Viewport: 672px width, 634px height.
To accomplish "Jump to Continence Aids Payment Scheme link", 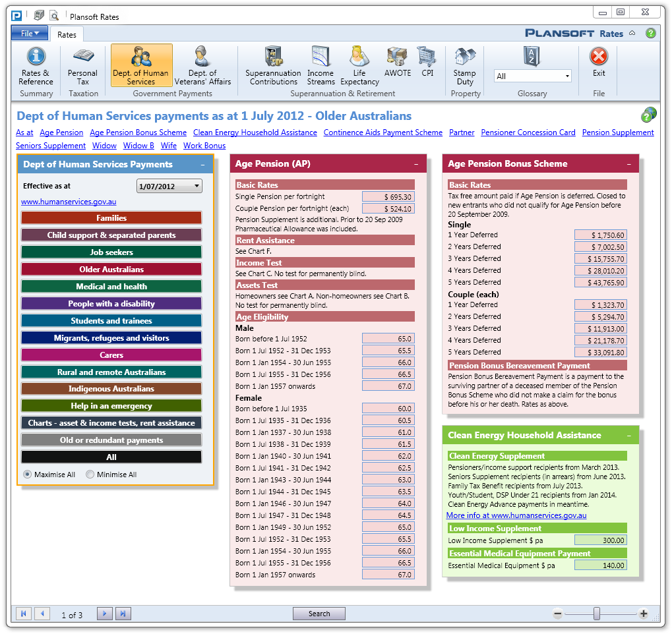I will (x=382, y=132).
